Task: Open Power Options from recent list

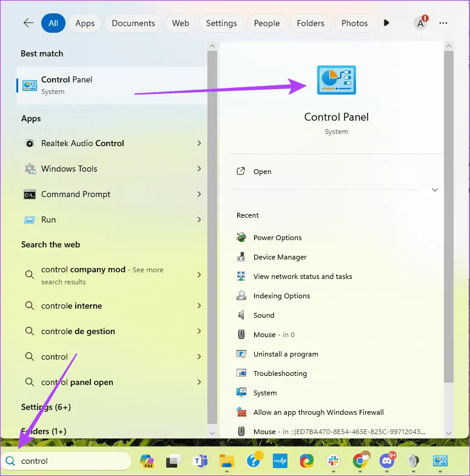Action: (x=277, y=238)
